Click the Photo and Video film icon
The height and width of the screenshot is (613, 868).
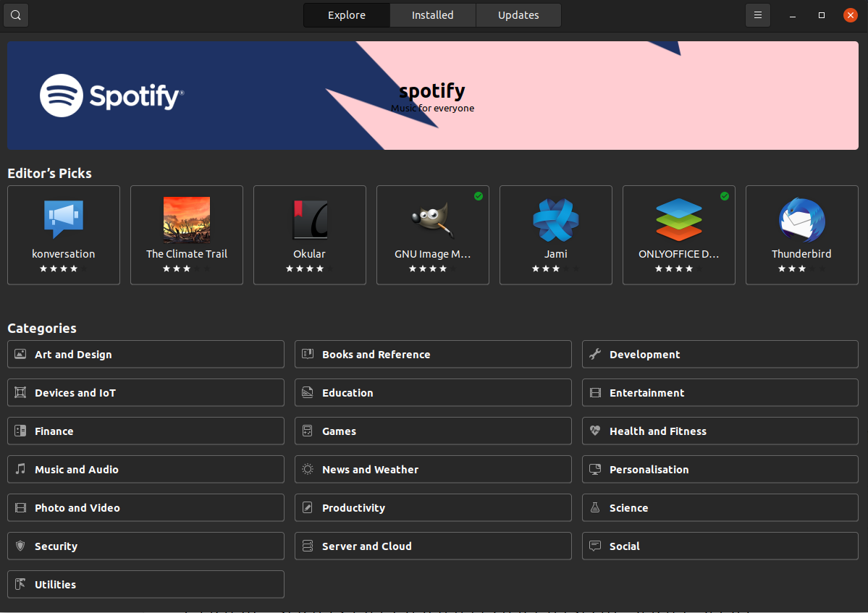[20, 507]
